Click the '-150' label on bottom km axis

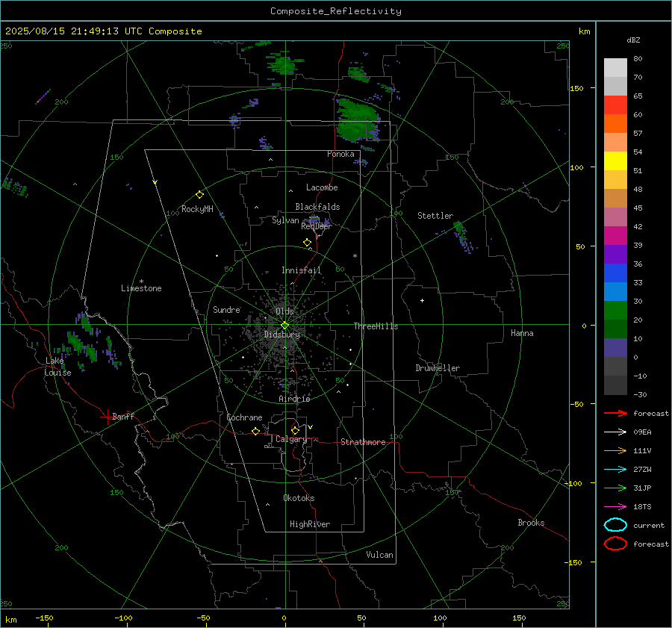pyautogui.click(x=44, y=618)
